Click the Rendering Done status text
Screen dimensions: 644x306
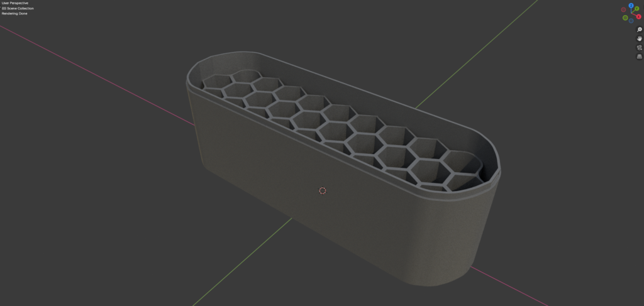pyautogui.click(x=15, y=13)
